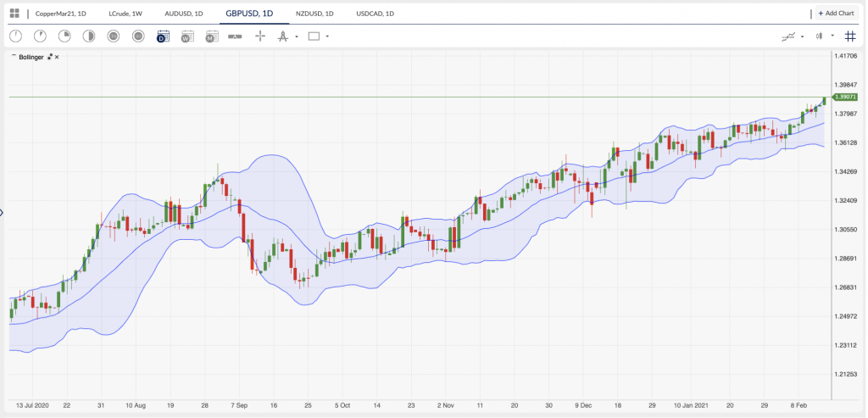Switch to the weekly timeframe icon

(187, 36)
